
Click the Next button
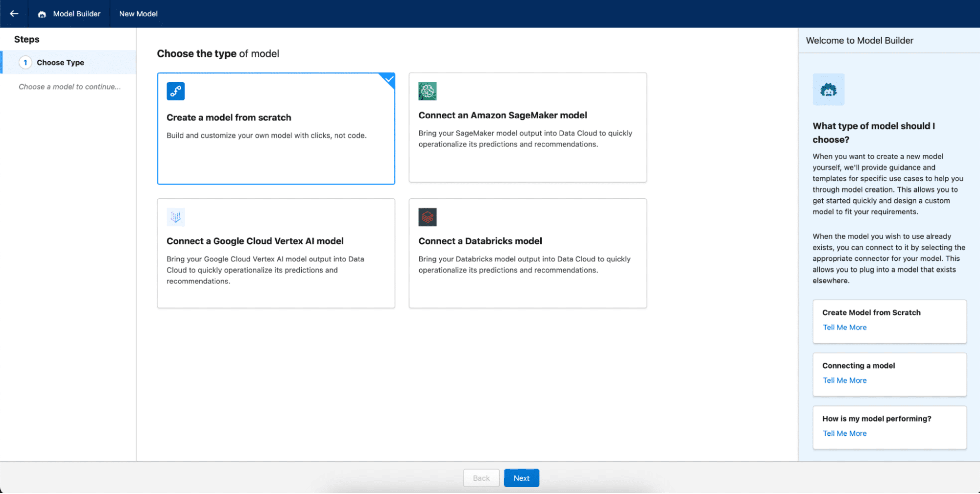(x=521, y=478)
